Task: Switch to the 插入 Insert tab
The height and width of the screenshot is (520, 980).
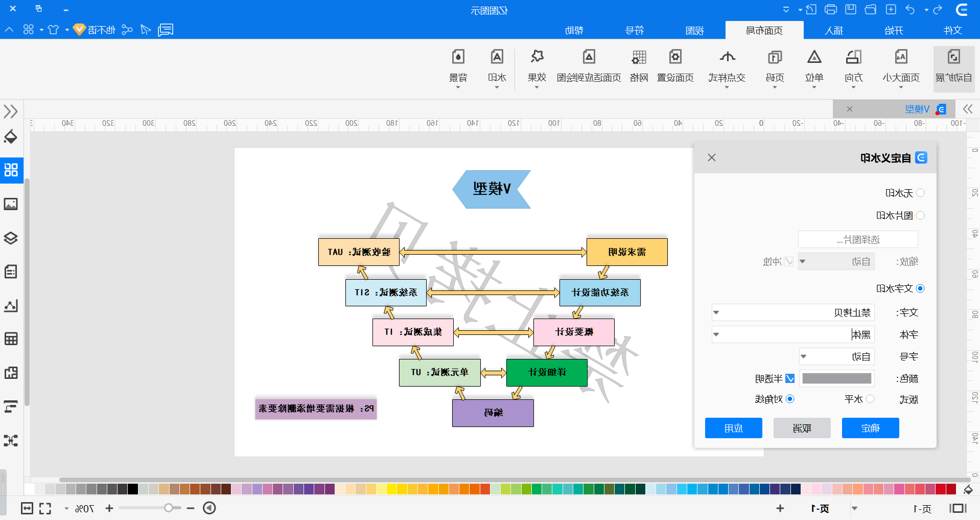Action: [x=834, y=31]
